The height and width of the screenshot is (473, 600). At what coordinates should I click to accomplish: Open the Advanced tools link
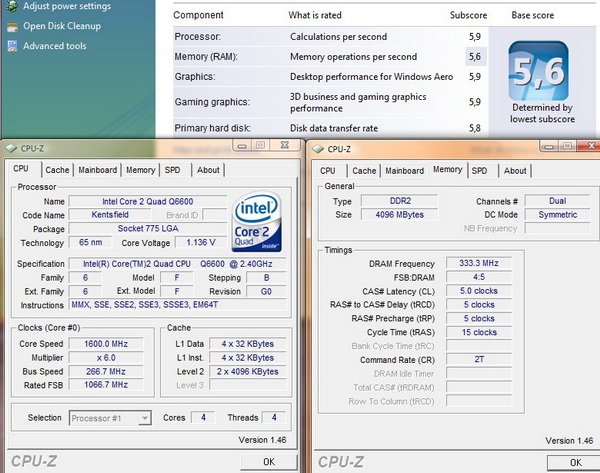coord(55,46)
